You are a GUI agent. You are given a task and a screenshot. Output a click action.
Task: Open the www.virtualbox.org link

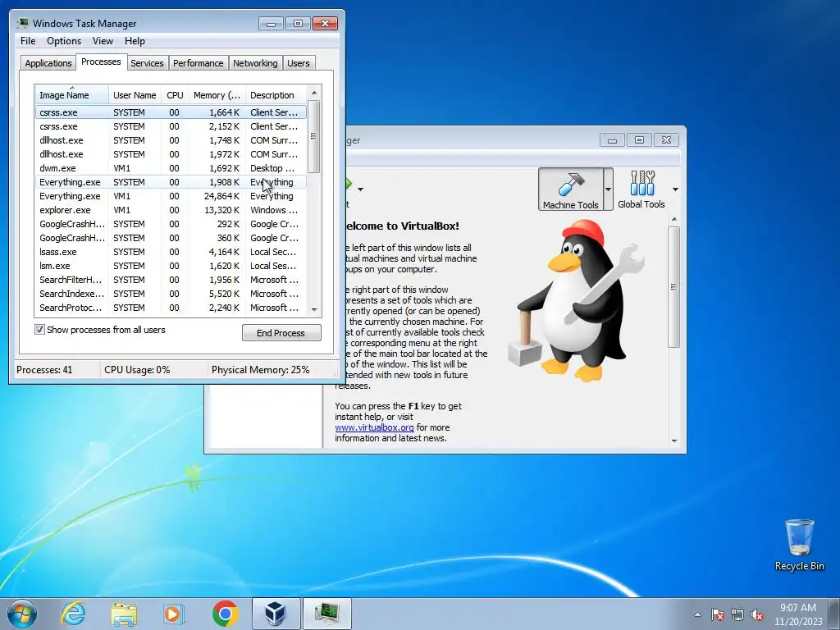[374, 427]
